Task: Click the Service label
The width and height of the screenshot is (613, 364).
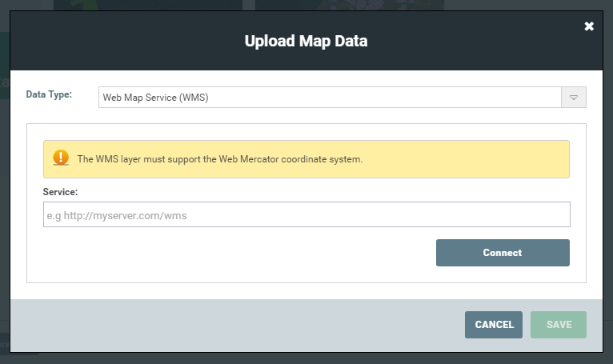Action: [60, 192]
